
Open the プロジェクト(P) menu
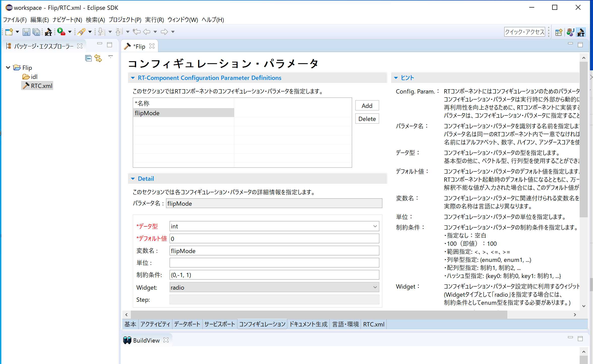point(125,20)
